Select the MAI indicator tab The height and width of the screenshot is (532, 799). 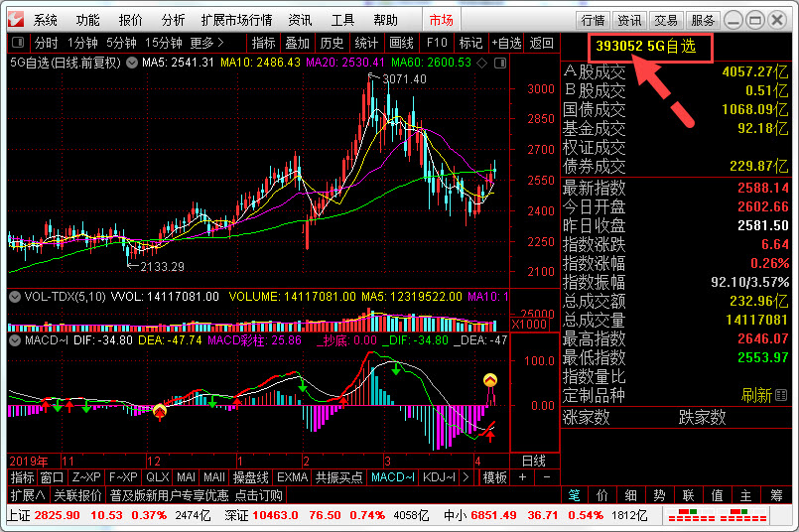[186, 477]
